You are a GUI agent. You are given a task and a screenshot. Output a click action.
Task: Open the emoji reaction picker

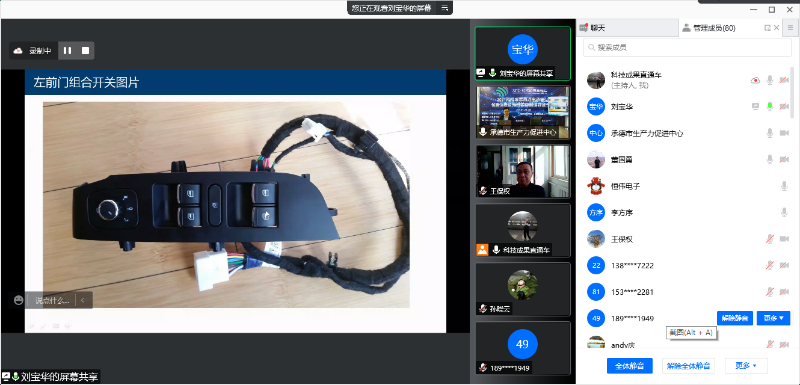[19, 300]
